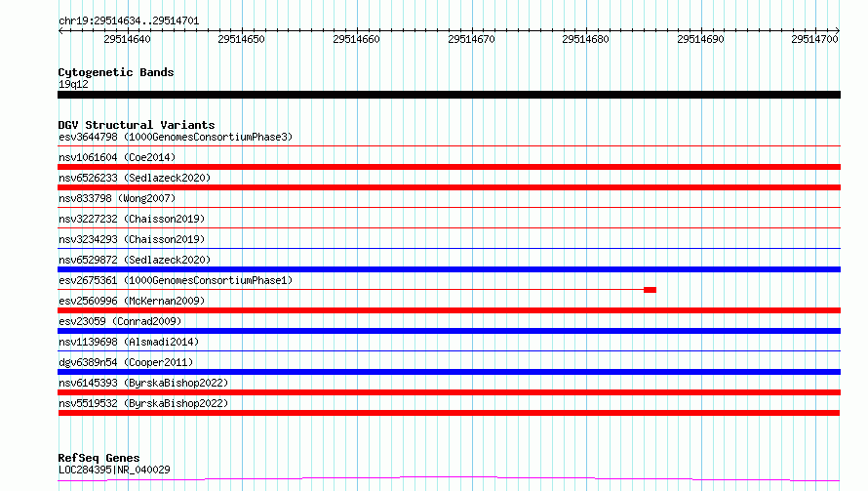Click ruler position 29514640
The width and height of the screenshot is (868, 491).
pyautogui.click(x=127, y=39)
